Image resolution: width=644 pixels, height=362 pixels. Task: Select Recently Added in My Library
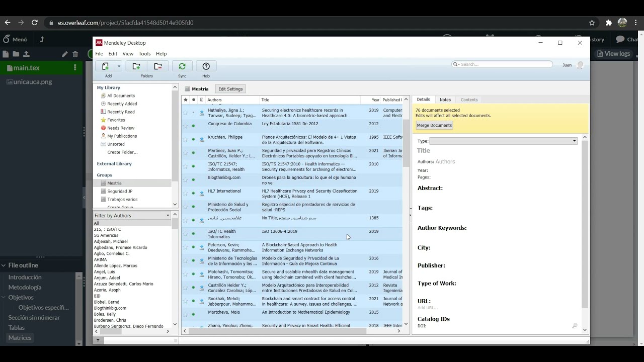point(122,104)
